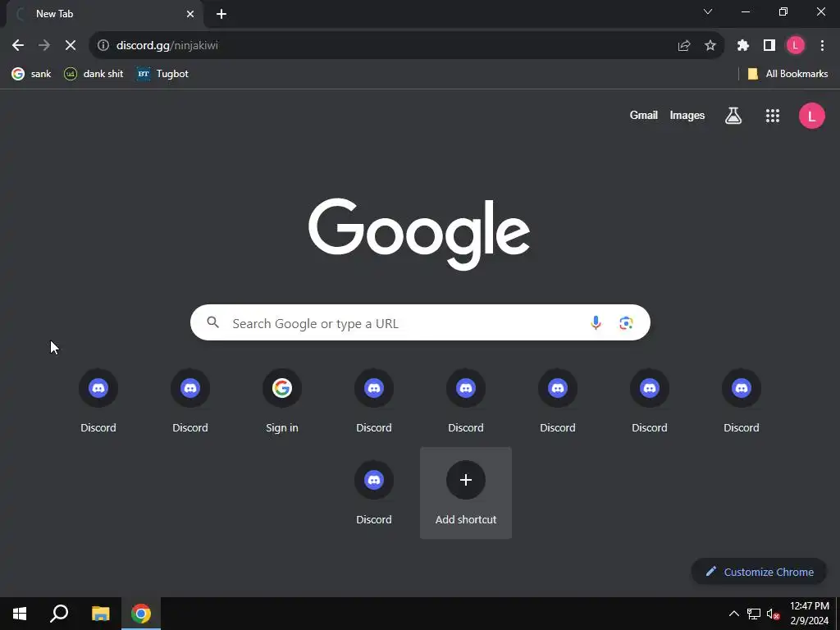Click the forward navigation arrow
Viewport: 840px width, 630px height.
pyautogui.click(x=44, y=46)
